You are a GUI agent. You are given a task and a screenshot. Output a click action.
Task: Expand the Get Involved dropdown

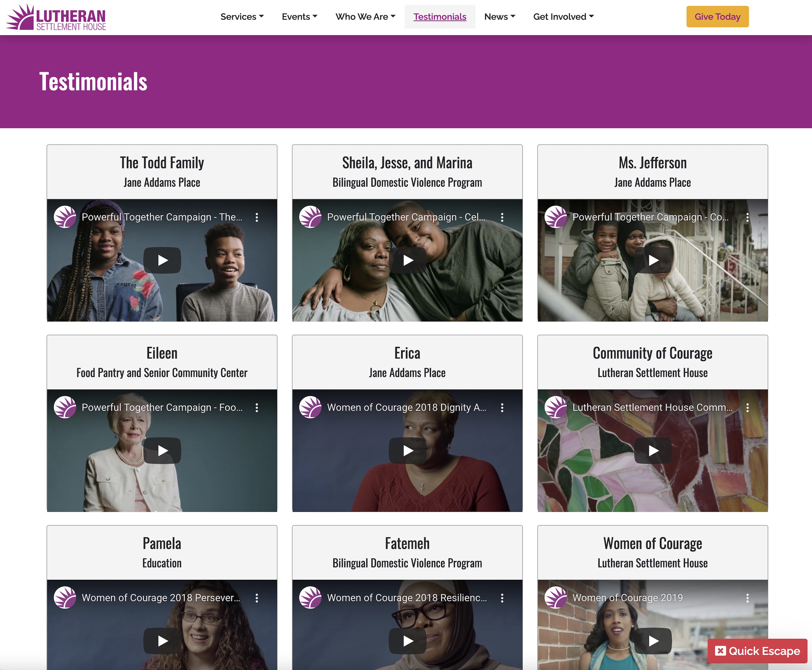pyautogui.click(x=563, y=17)
